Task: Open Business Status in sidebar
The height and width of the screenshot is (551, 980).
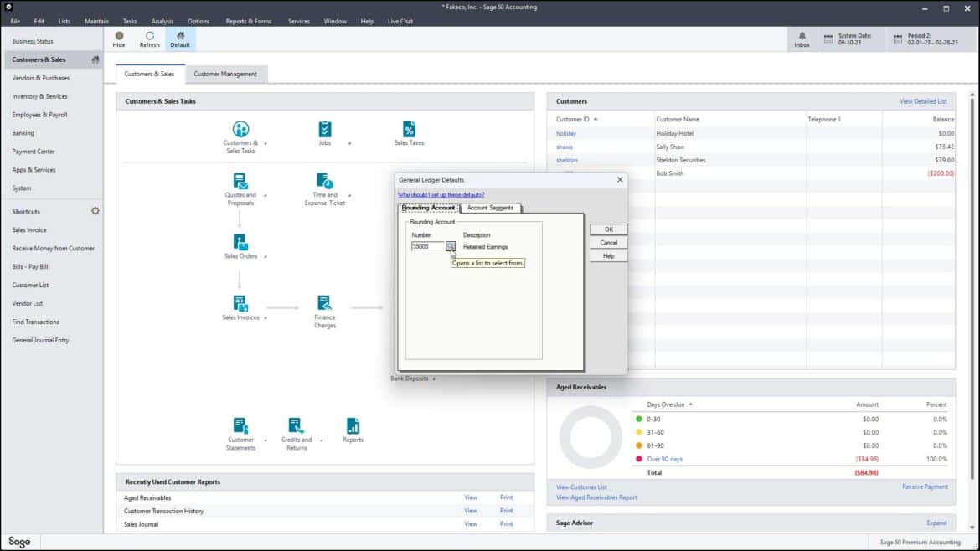Action: coord(33,41)
